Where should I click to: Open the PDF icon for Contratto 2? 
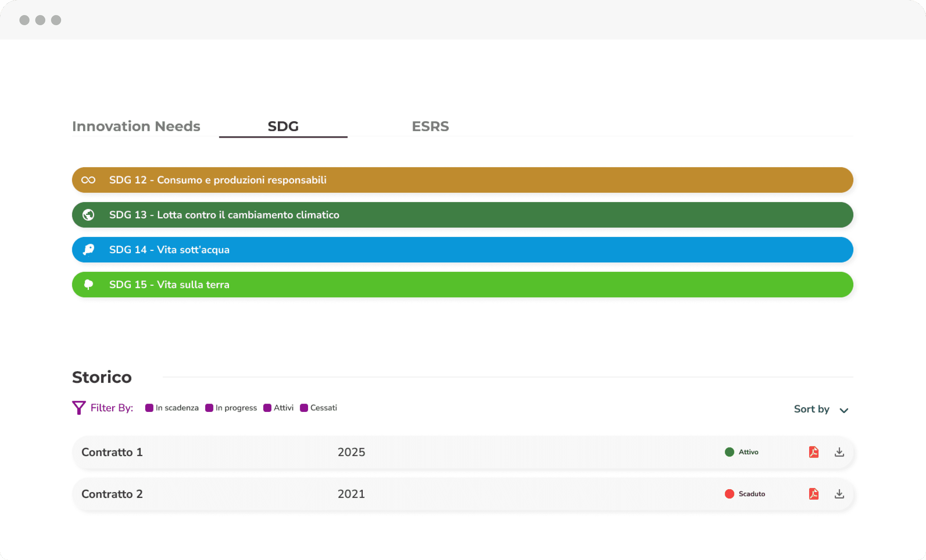pyautogui.click(x=813, y=494)
